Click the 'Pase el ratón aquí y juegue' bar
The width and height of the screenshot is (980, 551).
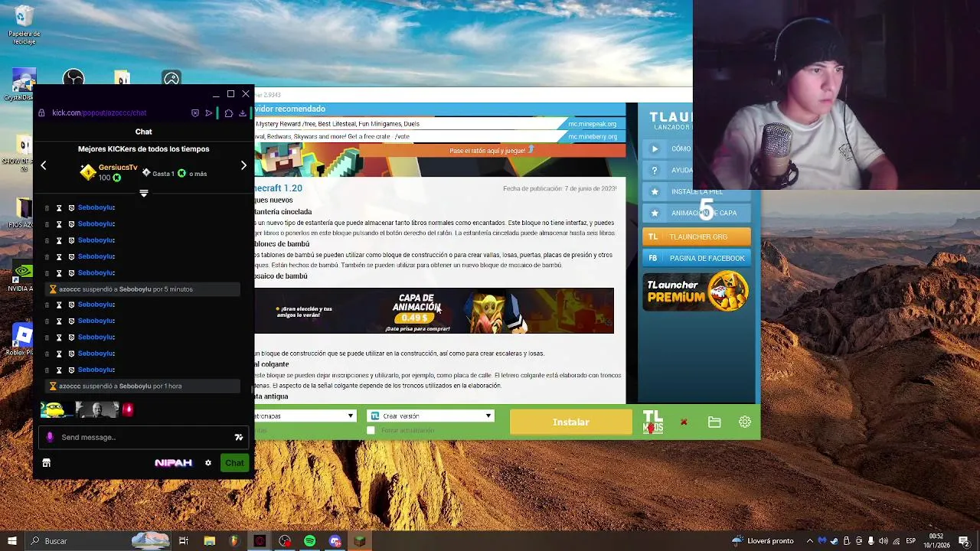click(492, 151)
